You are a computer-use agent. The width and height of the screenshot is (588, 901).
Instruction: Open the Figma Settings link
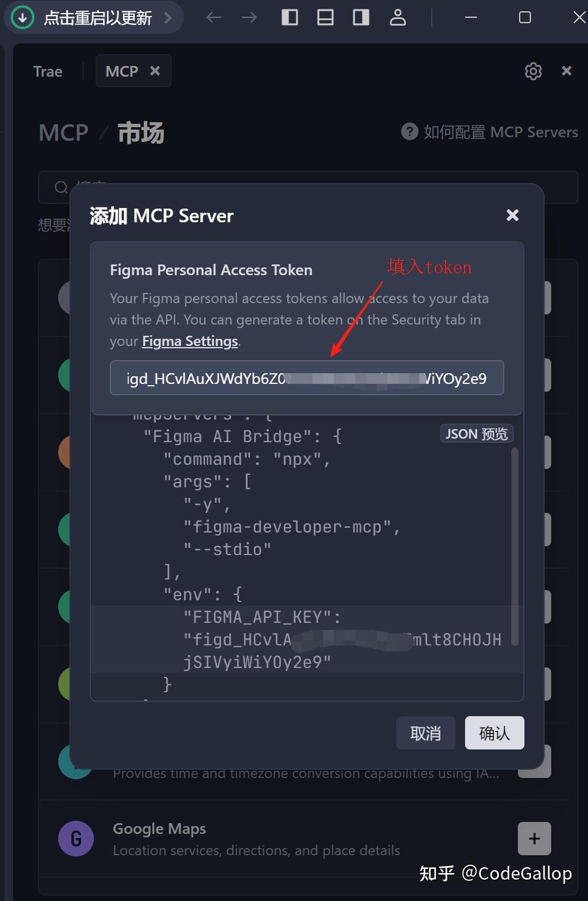(190, 341)
